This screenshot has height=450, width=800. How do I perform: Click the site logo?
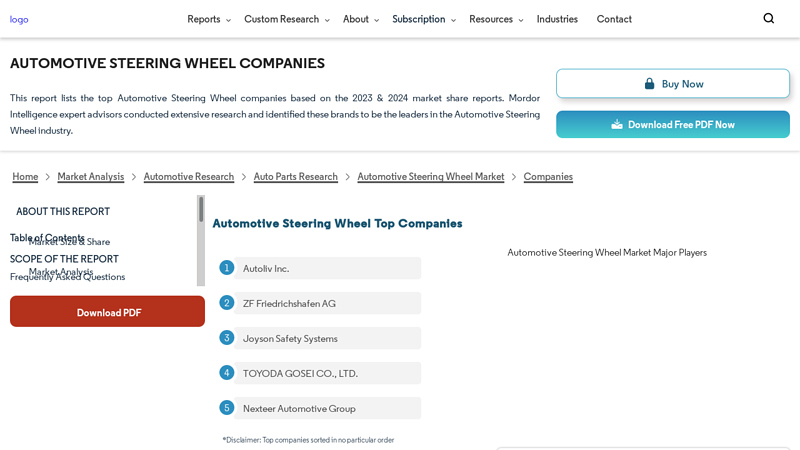[19, 19]
